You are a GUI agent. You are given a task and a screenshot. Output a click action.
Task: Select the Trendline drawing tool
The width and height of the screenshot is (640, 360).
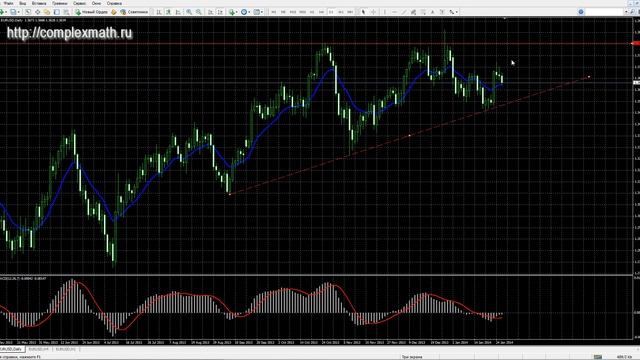(x=404, y=12)
